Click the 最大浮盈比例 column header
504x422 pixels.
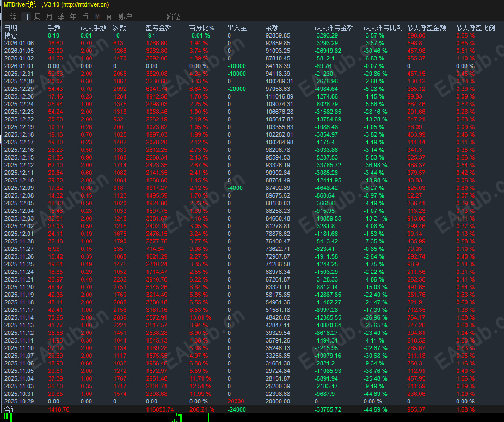tap(475, 28)
